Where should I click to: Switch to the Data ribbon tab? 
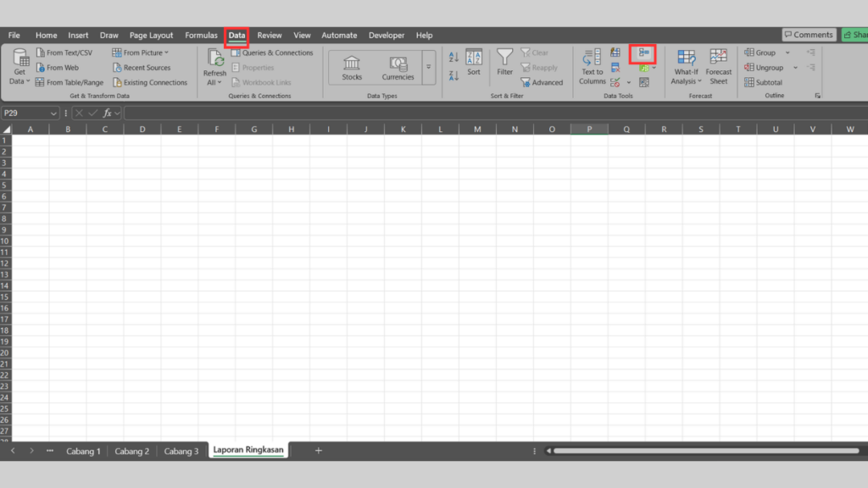pyautogui.click(x=236, y=35)
